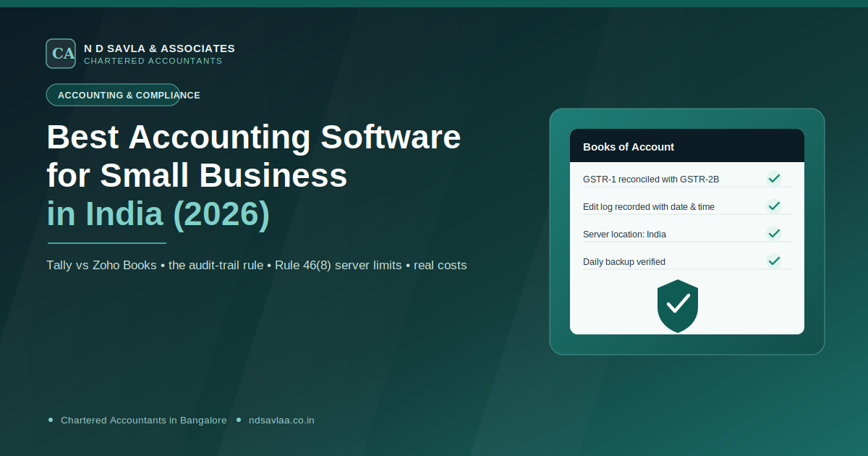Click the headline 'Best Accounting Software'
Viewport: 868px width, 456px height.
click(x=254, y=136)
